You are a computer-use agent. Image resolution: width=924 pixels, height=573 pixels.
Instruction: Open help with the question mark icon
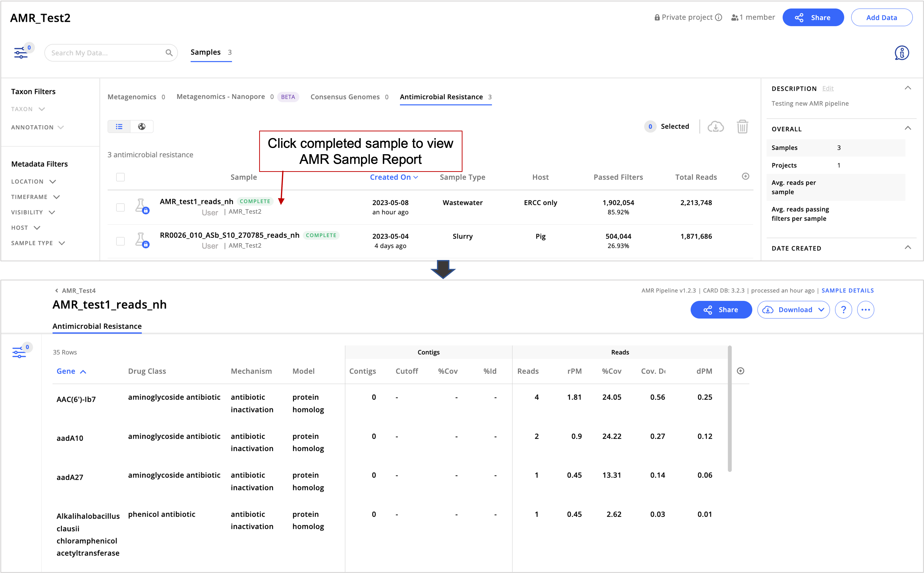[x=844, y=310]
